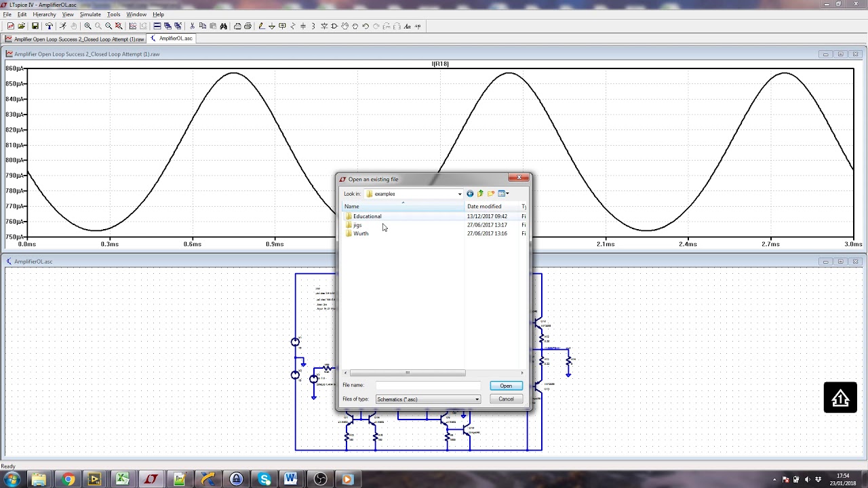Click the New Schematic toolbar icon

point(10,26)
